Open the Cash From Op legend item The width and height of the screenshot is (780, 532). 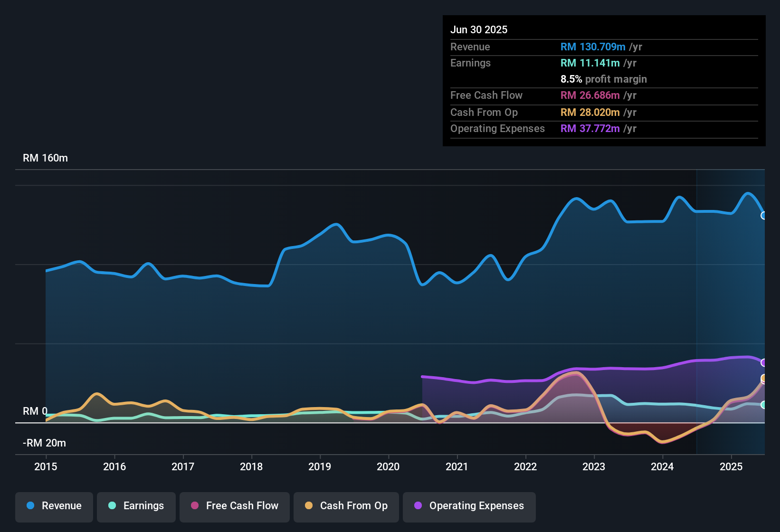point(346,506)
